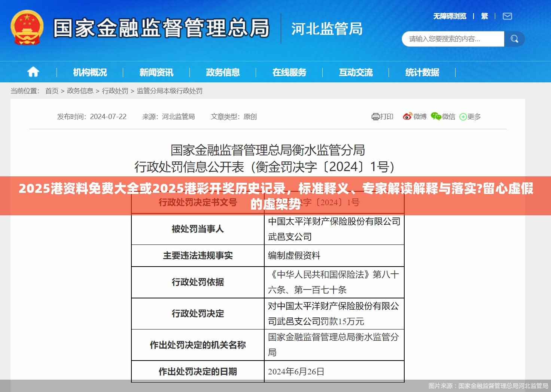Click cell 国家金融监督管理总局衡水监管分局
The image size is (551, 392).
[334, 345]
